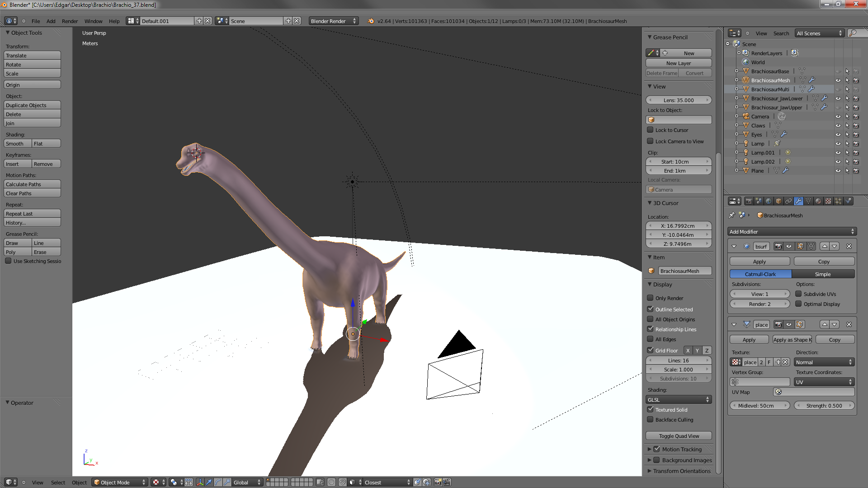The image size is (868, 488).
Task: Select the rotate manipulator arc icon
Action: click(218, 482)
